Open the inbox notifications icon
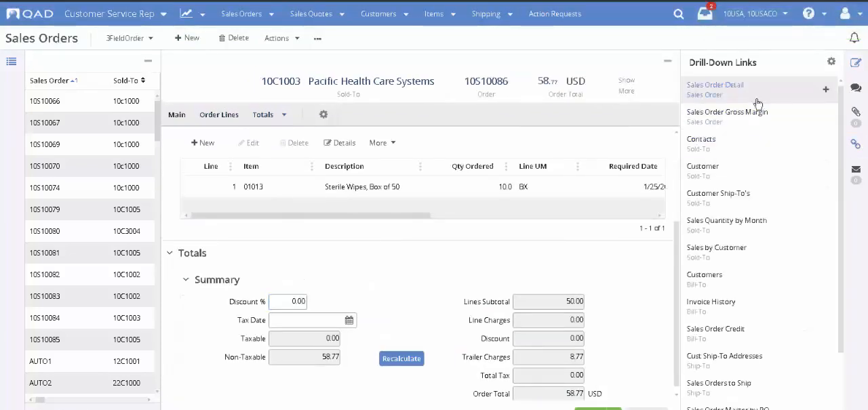This screenshot has height=410, width=868. click(x=705, y=13)
